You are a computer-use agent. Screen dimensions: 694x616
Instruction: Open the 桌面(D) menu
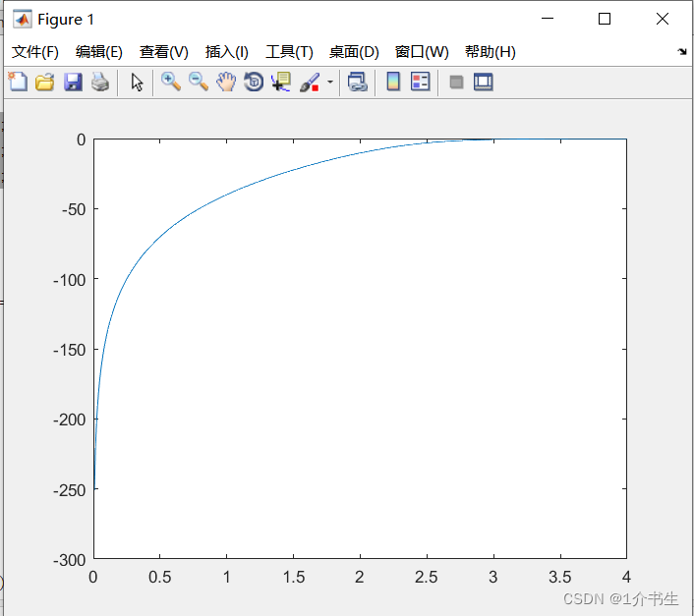click(354, 52)
